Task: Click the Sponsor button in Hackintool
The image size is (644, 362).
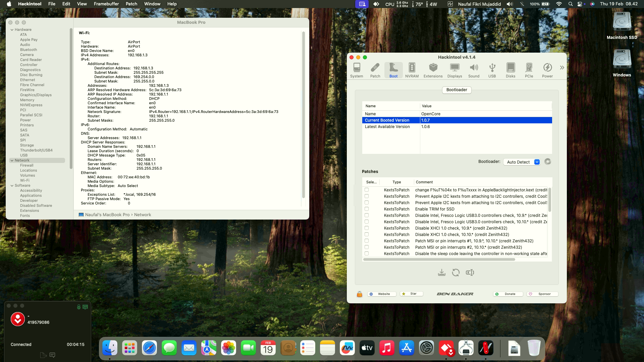Action: 542,294
